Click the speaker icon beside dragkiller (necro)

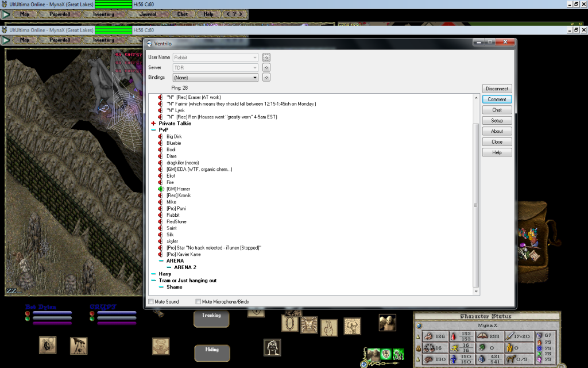pyautogui.click(x=161, y=163)
